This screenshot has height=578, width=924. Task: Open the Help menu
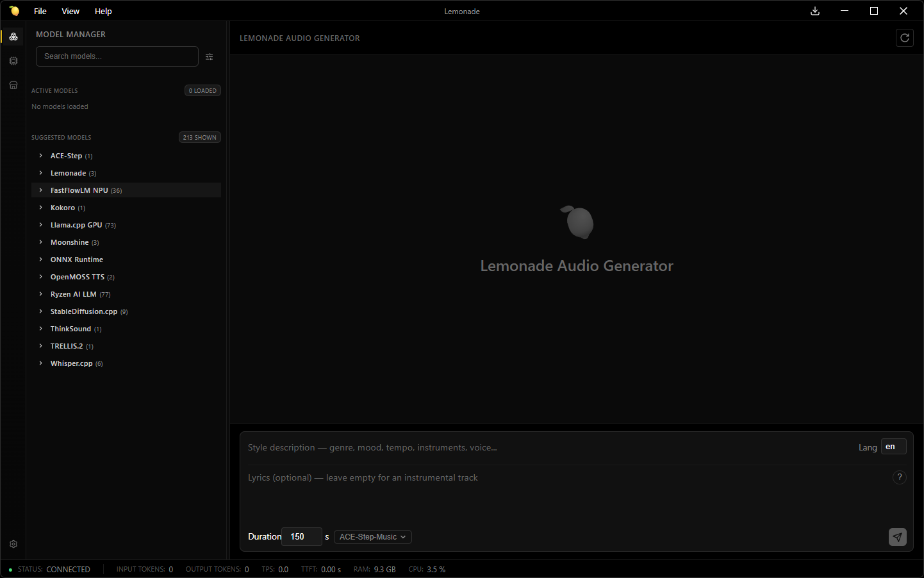pyautogui.click(x=103, y=11)
